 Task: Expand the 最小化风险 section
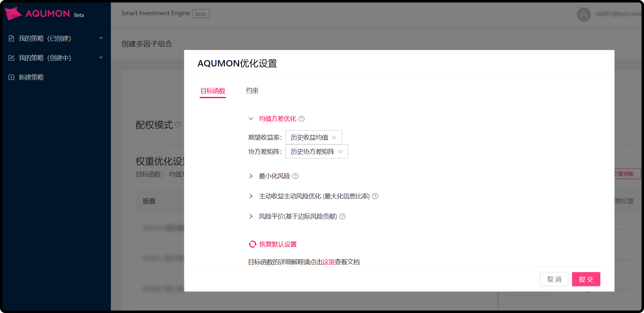coord(251,176)
